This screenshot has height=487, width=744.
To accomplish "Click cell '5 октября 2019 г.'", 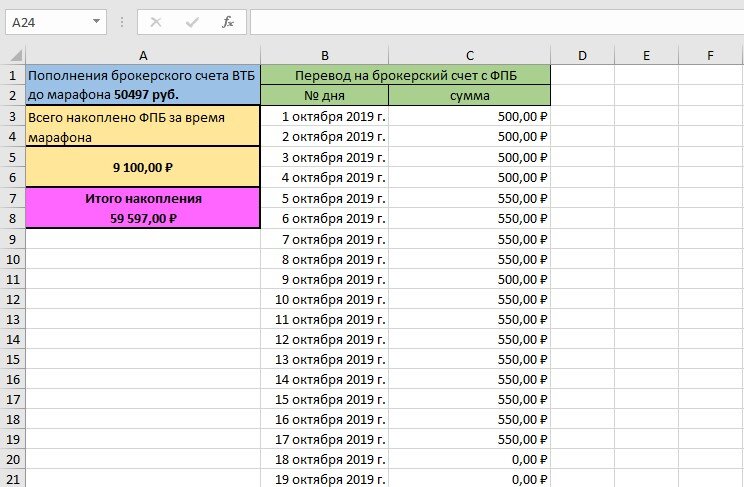I will point(325,198).
